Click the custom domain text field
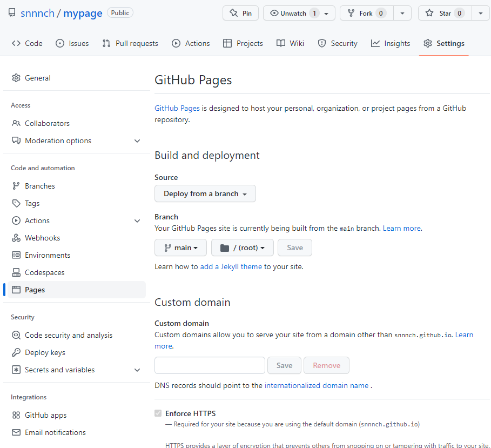The width and height of the screenshot is (491, 448). (x=210, y=365)
